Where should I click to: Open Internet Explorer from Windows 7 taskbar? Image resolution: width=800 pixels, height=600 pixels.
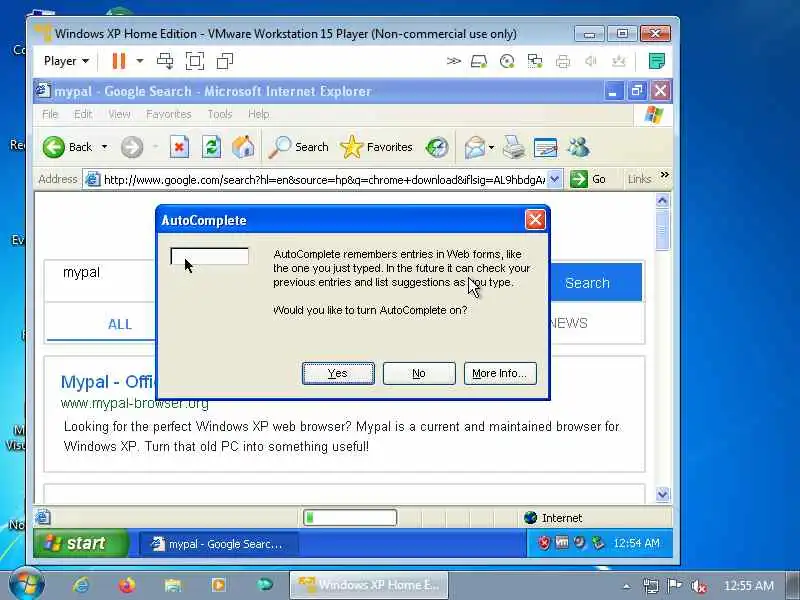[x=81, y=585]
